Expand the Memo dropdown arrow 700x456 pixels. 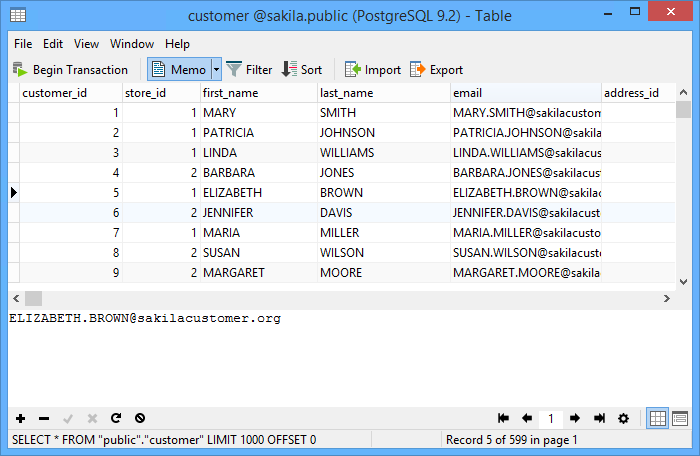(217, 70)
